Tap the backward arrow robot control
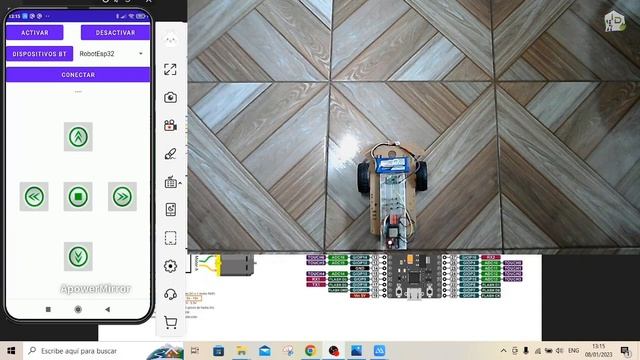 tap(78, 256)
